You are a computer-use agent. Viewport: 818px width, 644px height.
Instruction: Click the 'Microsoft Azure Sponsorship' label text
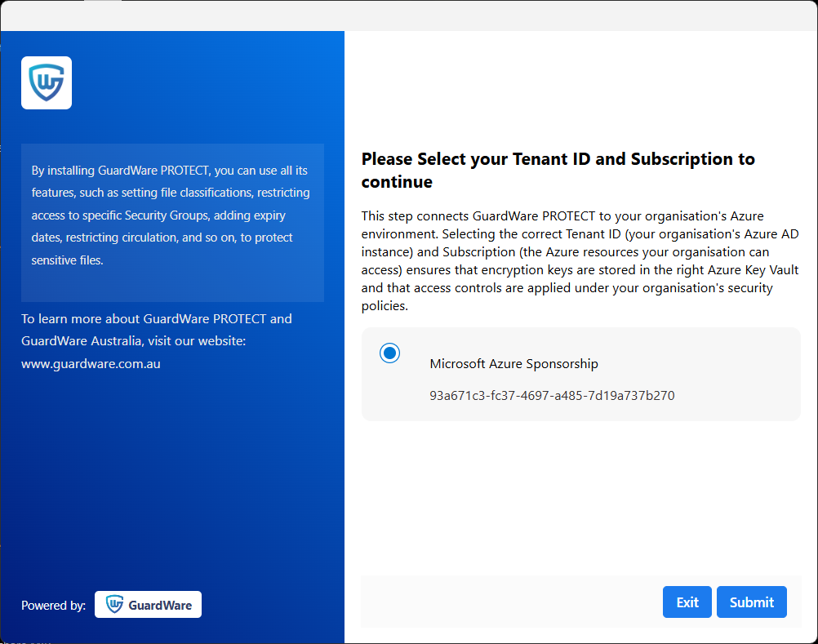[513, 363]
